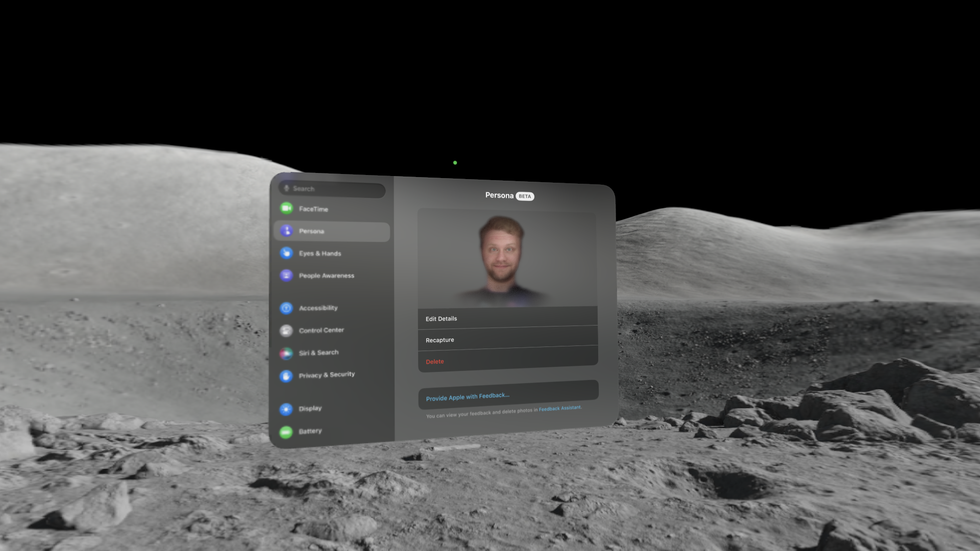Image resolution: width=980 pixels, height=551 pixels.
Task: Click the purple Persona sidebar icon
Action: click(286, 231)
